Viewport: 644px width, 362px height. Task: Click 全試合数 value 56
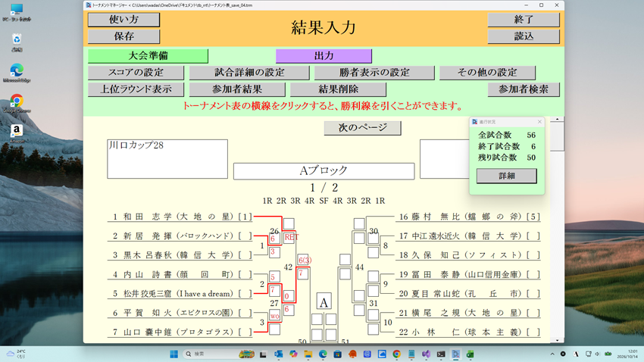531,135
